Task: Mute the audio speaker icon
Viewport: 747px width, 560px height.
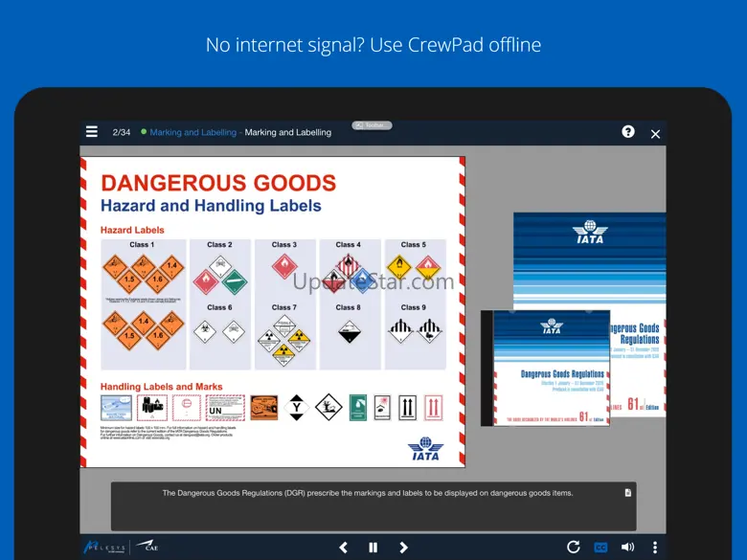Action: [628, 548]
